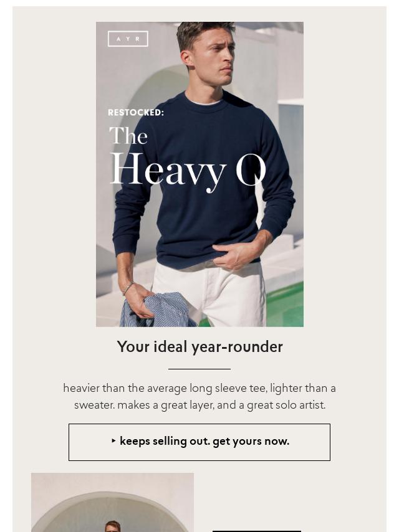Click the navy sweater in hero image
Image resolution: width=399 pixels, height=532 pixels.
[x=204, y=180]
